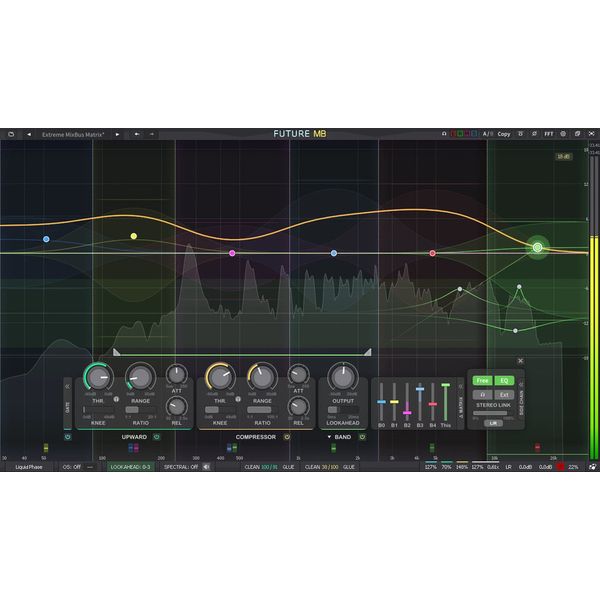Click the headphones icon in top toolbar
Screen dimensions: 600x600
444,133
